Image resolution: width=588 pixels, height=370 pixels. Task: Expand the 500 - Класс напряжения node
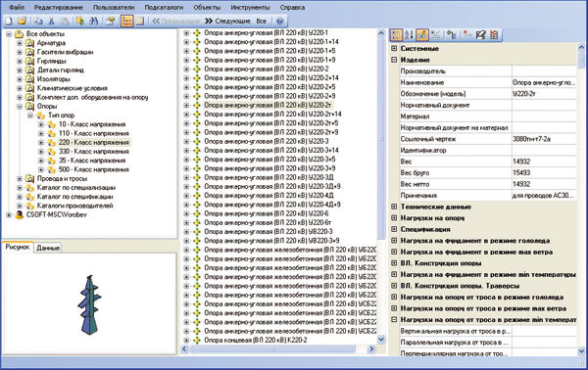click(x=41, y=169)
